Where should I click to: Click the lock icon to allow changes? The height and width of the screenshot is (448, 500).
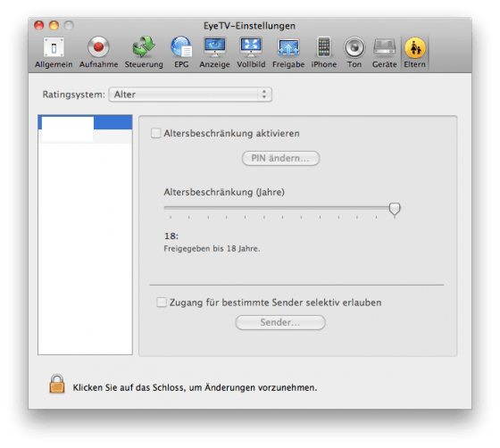pyautogui.click(x=57, y=384)
